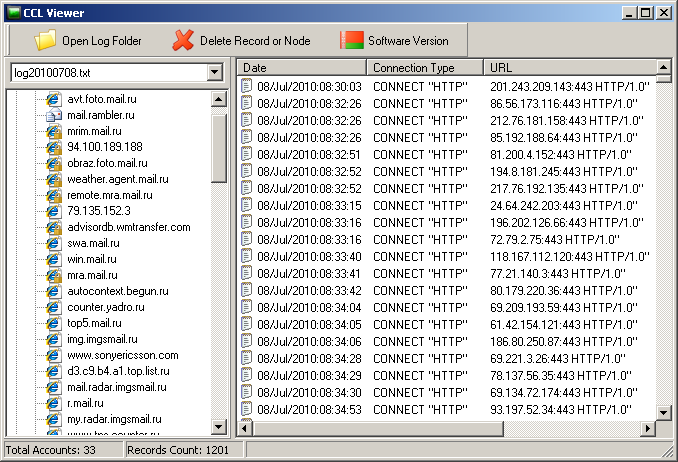The image size is (678, 462).
Task: Click the Total Accounts: 33 status text
Action: [51, 450]
